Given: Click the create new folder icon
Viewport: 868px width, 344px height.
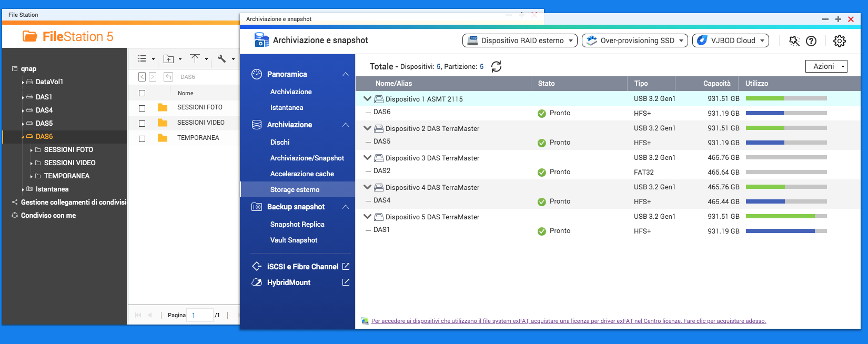Looking at the screenshot, I should (x=168, y=59).
